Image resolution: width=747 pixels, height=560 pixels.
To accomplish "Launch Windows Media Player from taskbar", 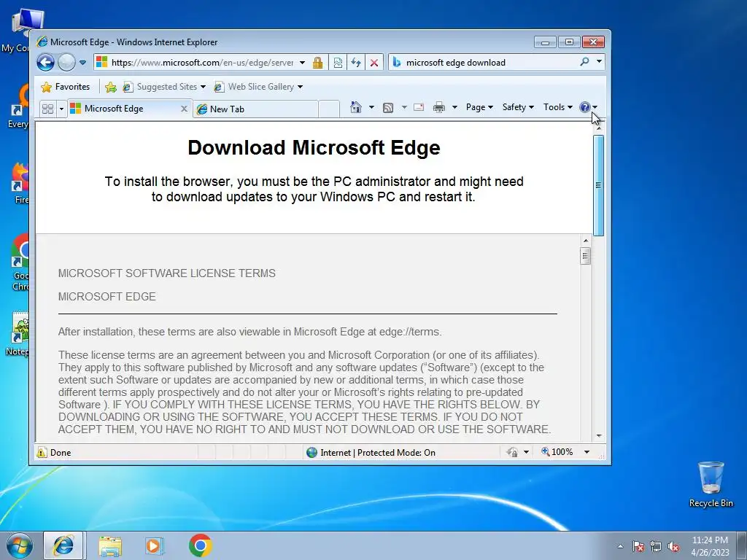I will coord(155,545).
